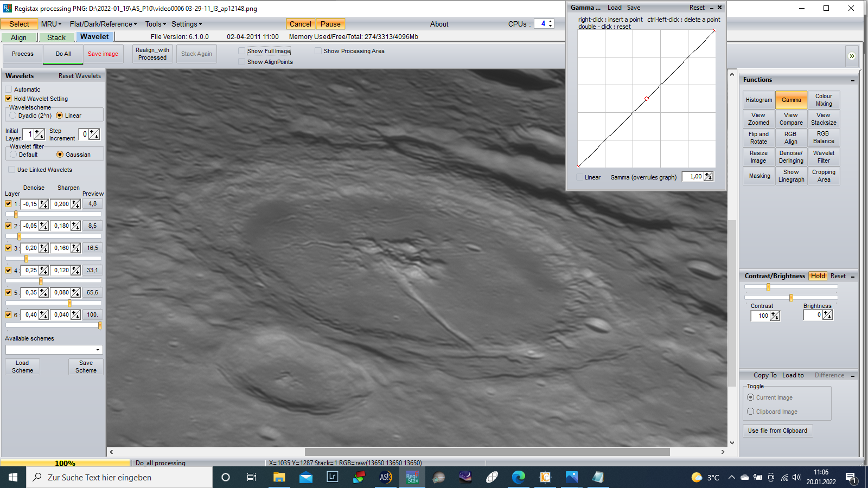Click gamma curve midpoint control point
The width and height of the screenshot is (868, 488).
(x=647, y=99)
